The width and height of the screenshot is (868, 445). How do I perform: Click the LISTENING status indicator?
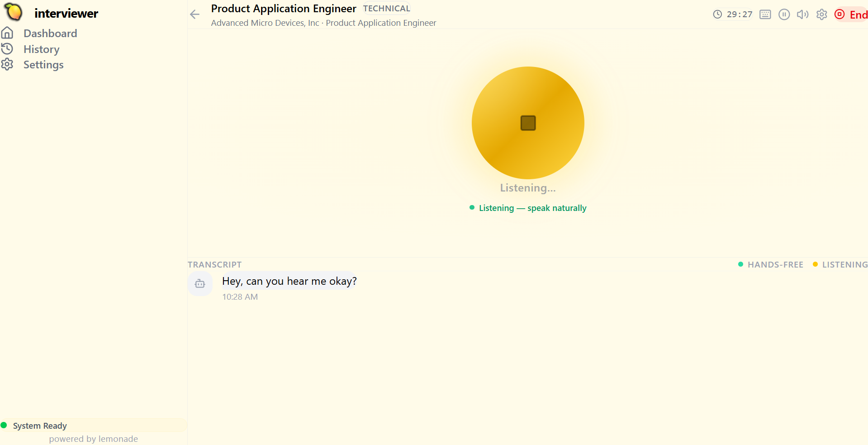pyautogui.click(x=840, y=265)
